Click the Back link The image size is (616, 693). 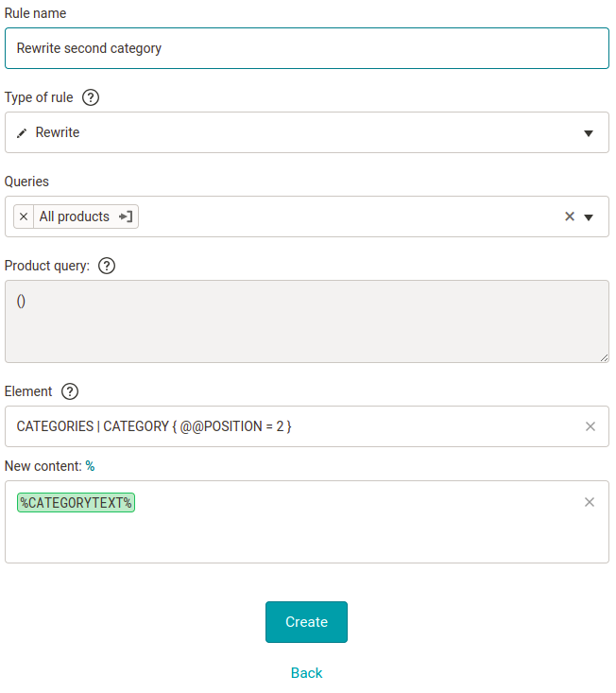306,672
